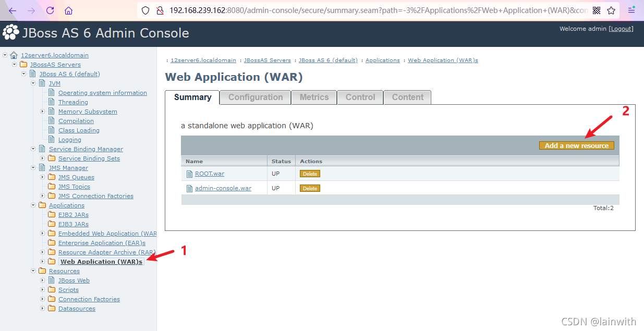Click the document icon beside Logging
The image size is (644, 331).
point(52,140)
